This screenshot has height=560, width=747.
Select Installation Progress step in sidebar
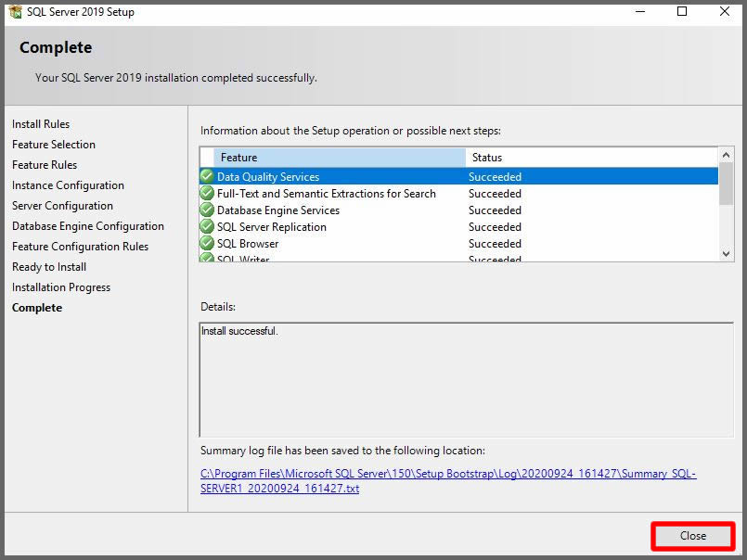coord(61,287)
